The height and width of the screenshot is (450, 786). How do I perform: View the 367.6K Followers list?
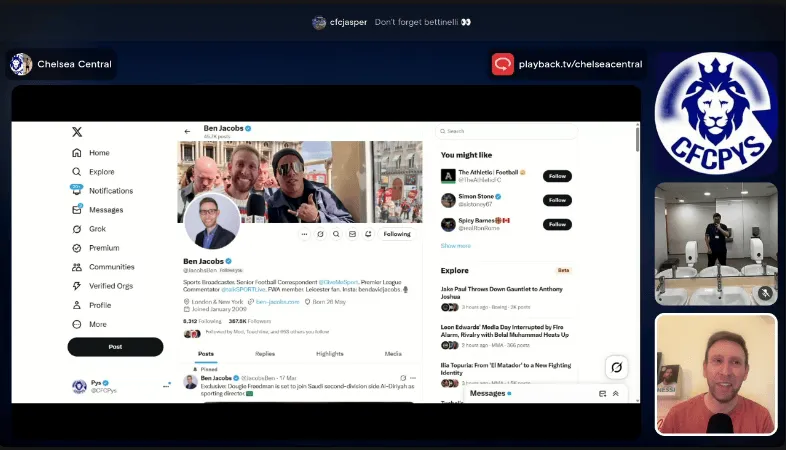click(x=250, y=321)
